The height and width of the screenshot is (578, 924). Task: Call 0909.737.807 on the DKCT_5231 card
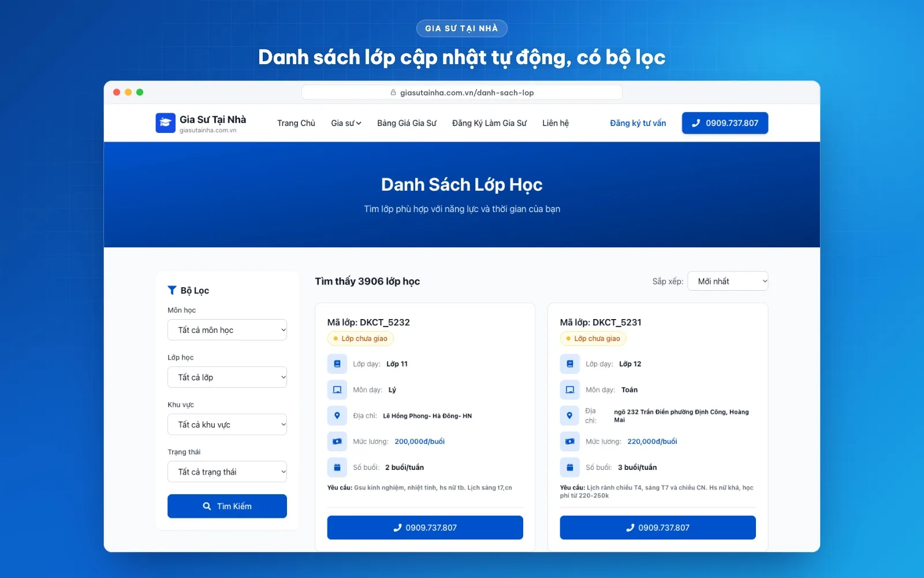pyautogui.click(x=658, y=528)
